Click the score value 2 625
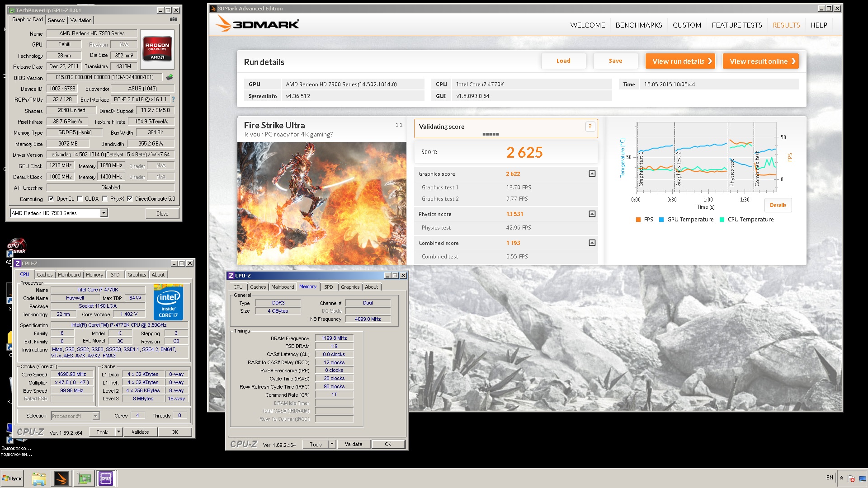This screenshot has width=868, height=488. click(x=524, y=152)
